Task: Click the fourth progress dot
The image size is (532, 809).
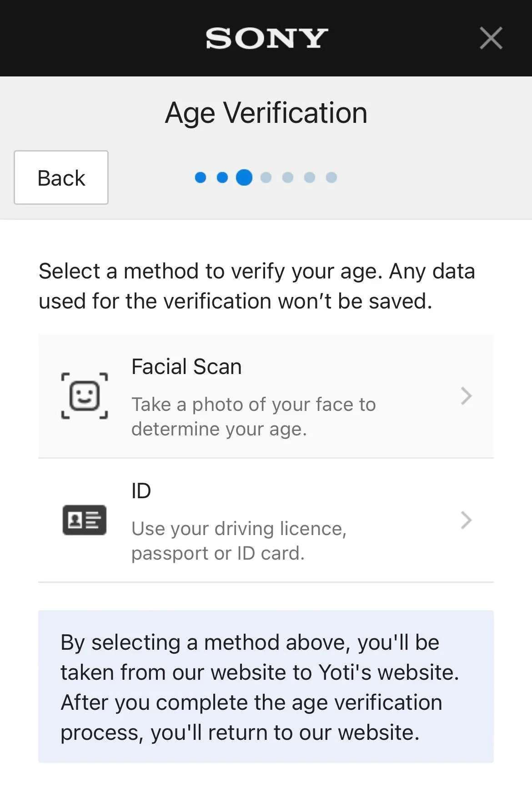Action: (x=266, y=177)
